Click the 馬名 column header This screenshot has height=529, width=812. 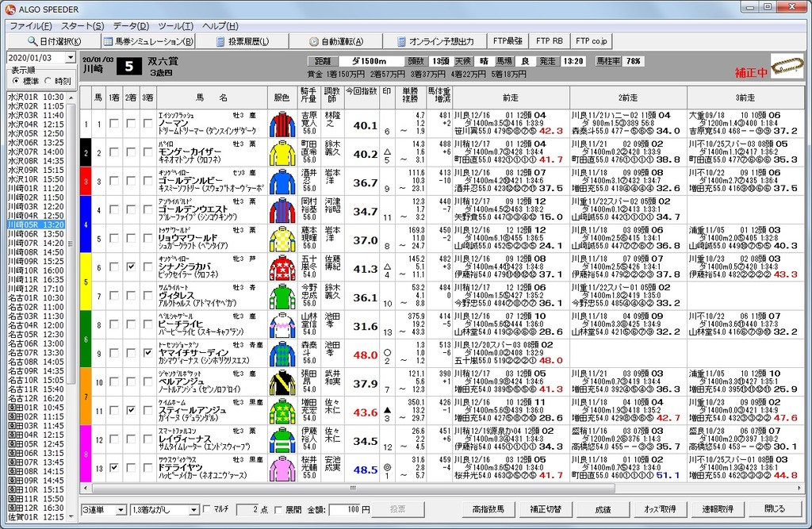(212, 98)
